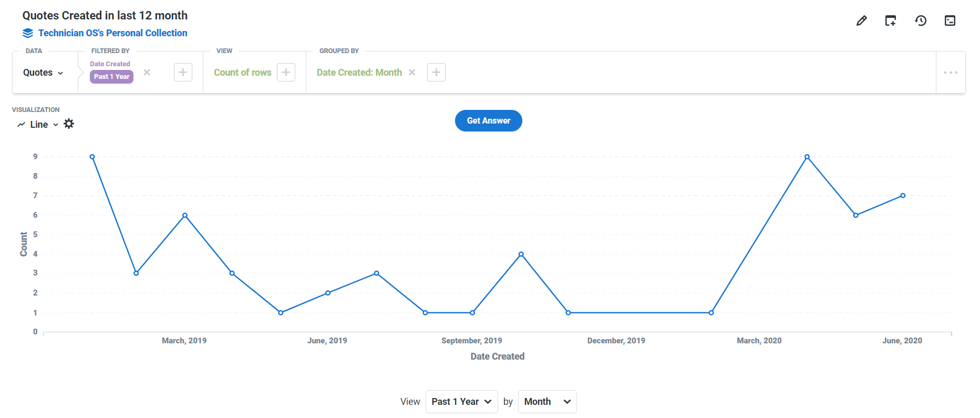Viewport: 980px width, 418px height.
Task: Click the pencil edit icon
Action: (x=861, y=21)
